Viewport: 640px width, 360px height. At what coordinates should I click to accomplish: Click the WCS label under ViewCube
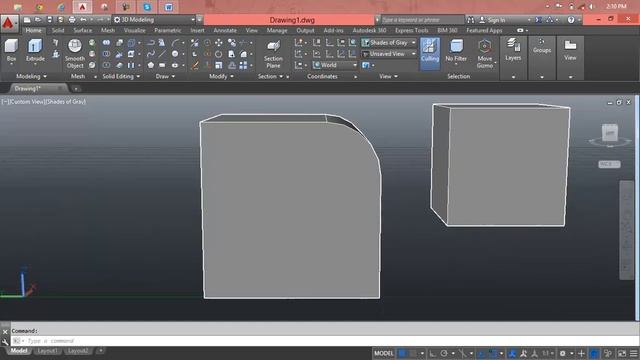609,164
